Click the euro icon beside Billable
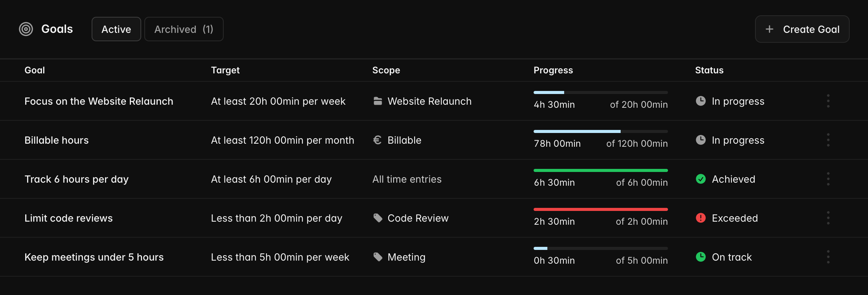This screenshot has width=868, height=295. 378,140
